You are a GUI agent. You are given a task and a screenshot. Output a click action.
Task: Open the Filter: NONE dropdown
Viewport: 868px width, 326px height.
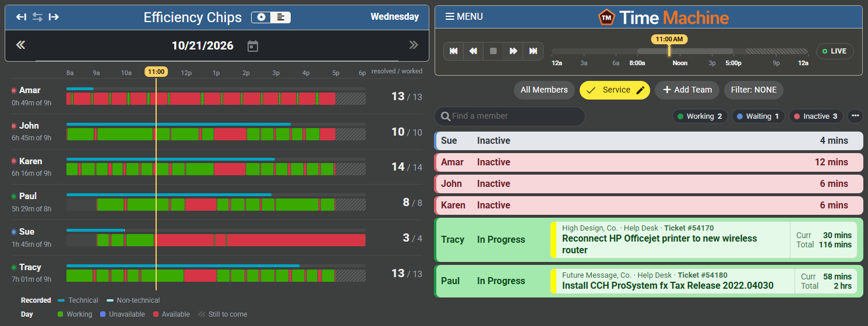coord(754,90)
